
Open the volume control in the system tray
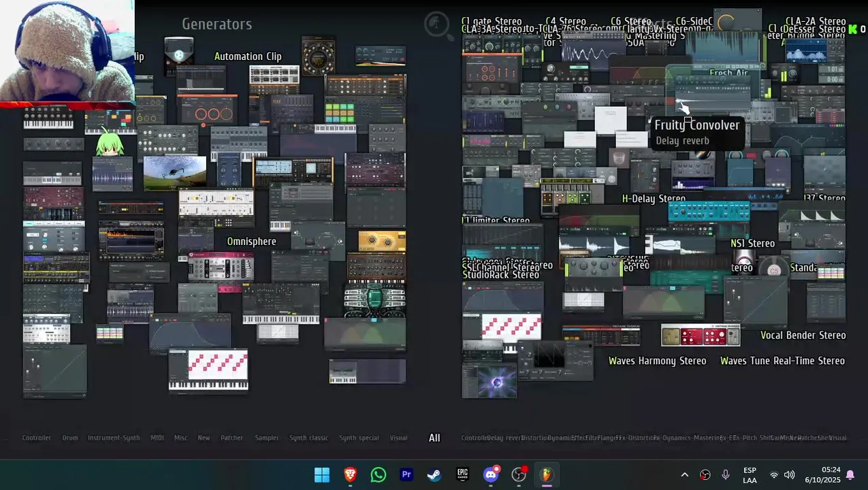pyautogui.click(x=790, y=475)
